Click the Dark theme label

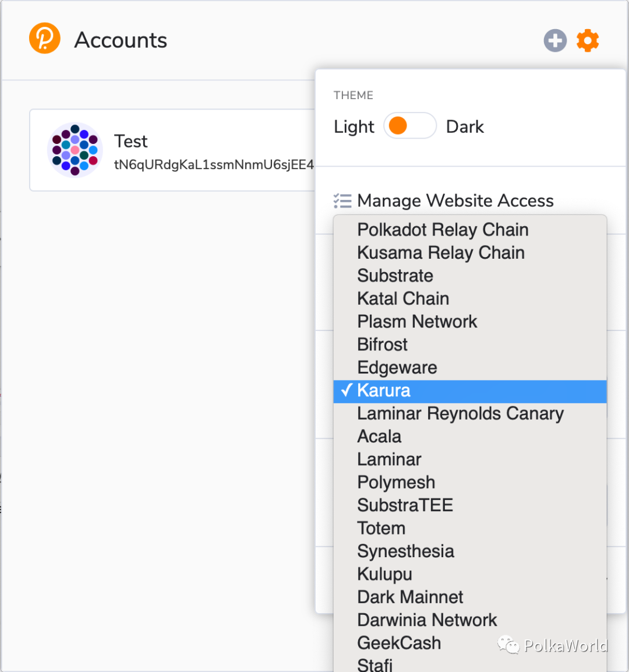[465, 127]
